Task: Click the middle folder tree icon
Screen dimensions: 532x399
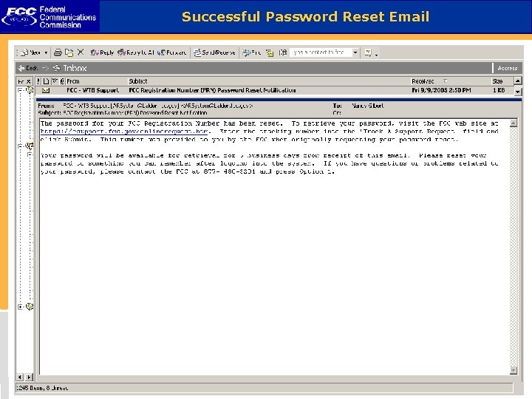Action: [x=30, y=146]
